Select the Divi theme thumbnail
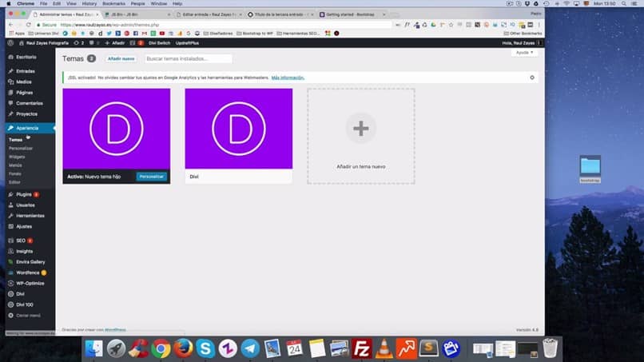Screen dimensions: 644x362 239,129
